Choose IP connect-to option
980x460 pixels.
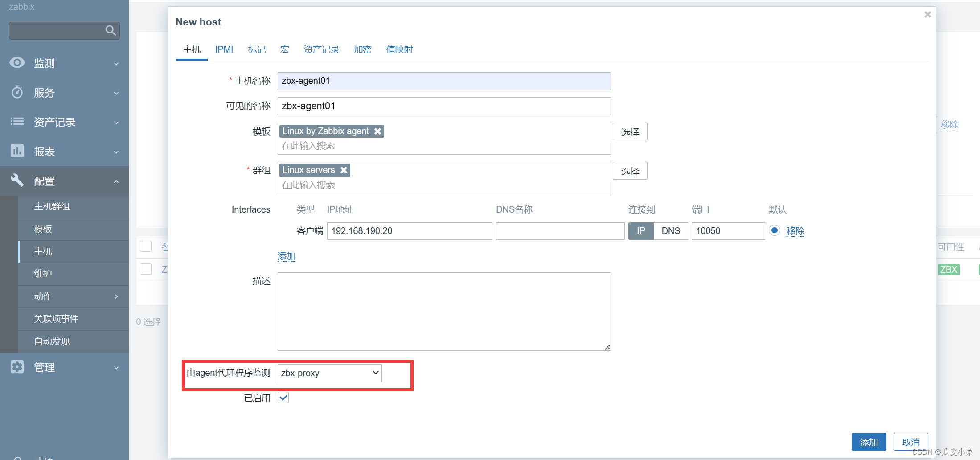point(641,231)
